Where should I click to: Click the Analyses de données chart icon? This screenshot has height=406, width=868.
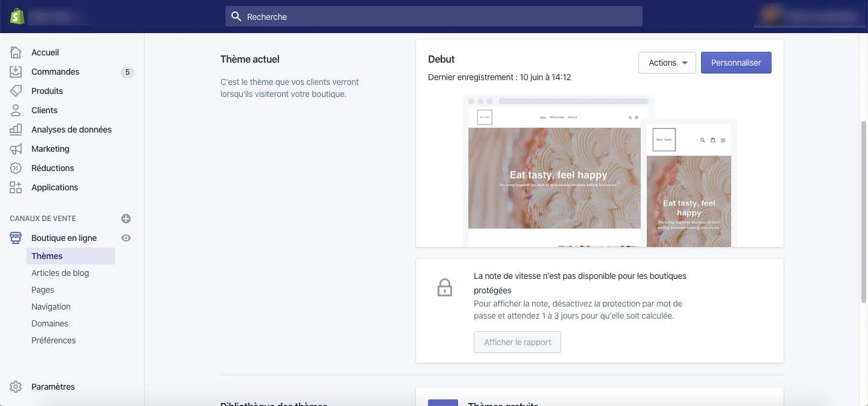[16, 130]
